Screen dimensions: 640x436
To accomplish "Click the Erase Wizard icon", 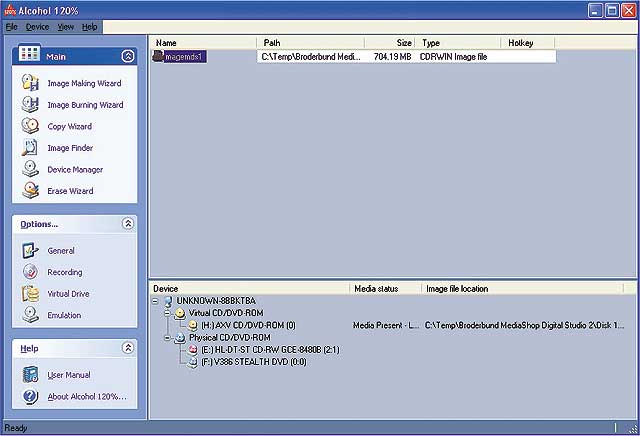I will [x=30, y=191].
